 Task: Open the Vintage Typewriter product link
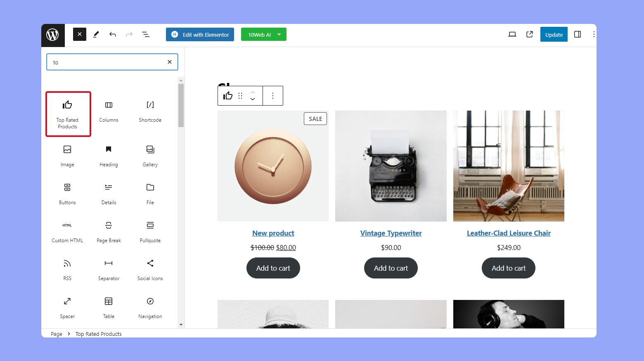(x=391, y=233)
